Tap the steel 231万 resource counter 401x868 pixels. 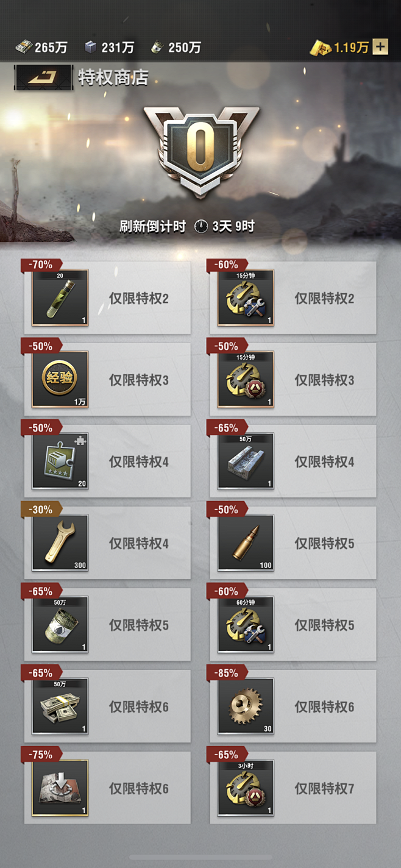pos(109,47)
